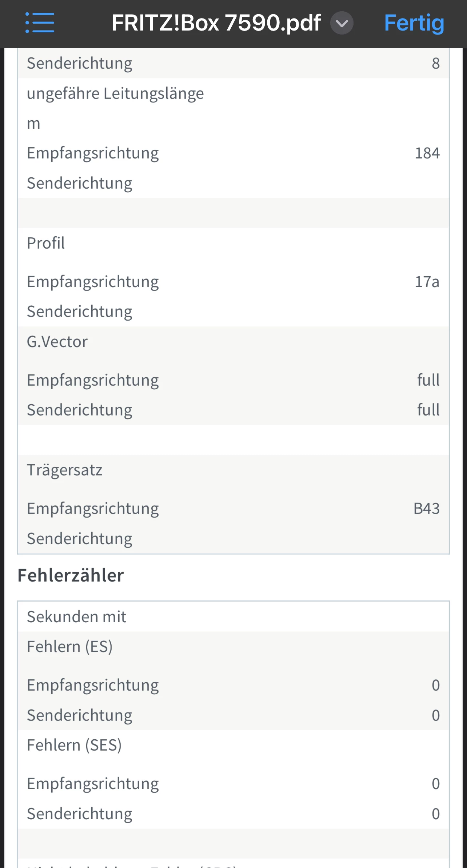Tap the 184 line length value

(427, 153)
